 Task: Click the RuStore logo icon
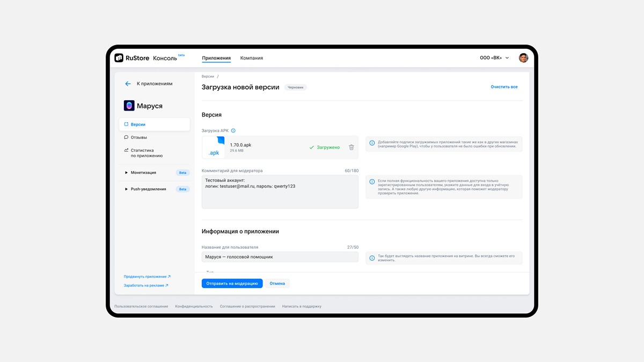coord(119,58)
